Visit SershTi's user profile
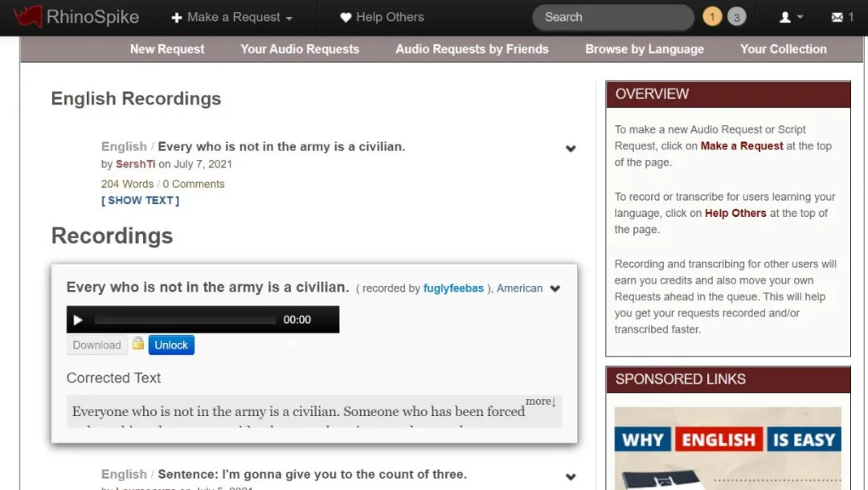The height and width of the screenshot is (490, 868). pos(136,164)
